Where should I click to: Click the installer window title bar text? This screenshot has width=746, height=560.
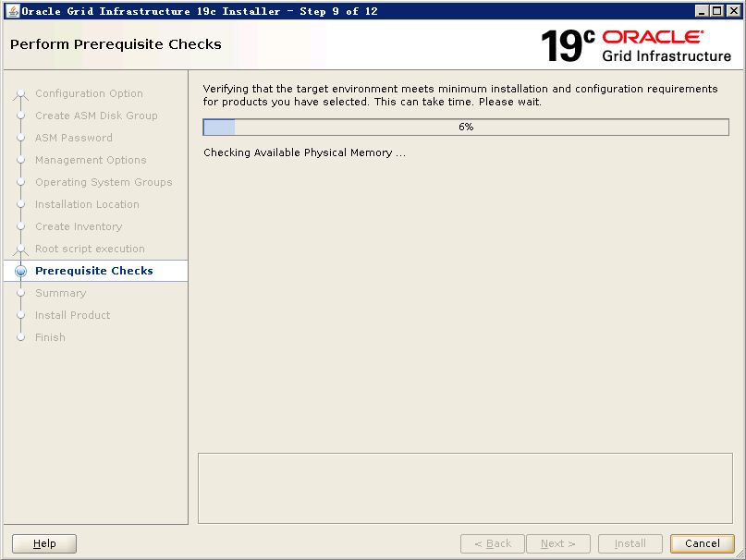(200, 11)
